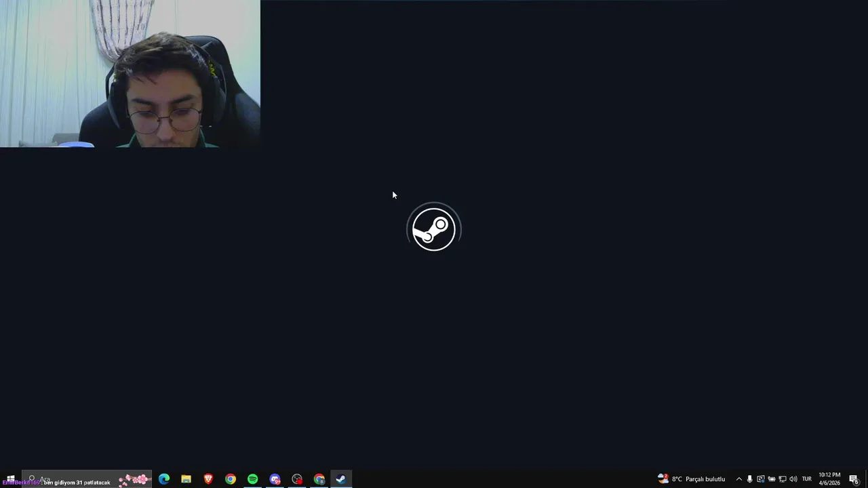Open network settings from the tray
868x488 pixels.
click(782, 479)
